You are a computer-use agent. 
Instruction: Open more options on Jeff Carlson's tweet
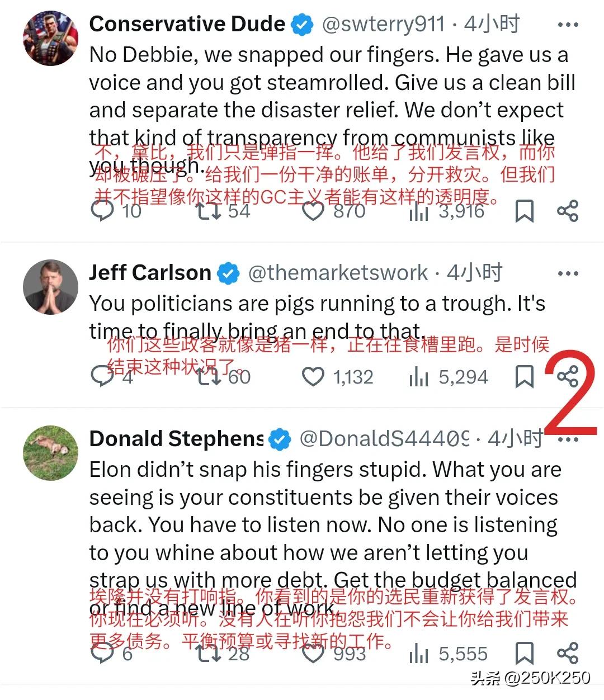[x=568, y=273]
